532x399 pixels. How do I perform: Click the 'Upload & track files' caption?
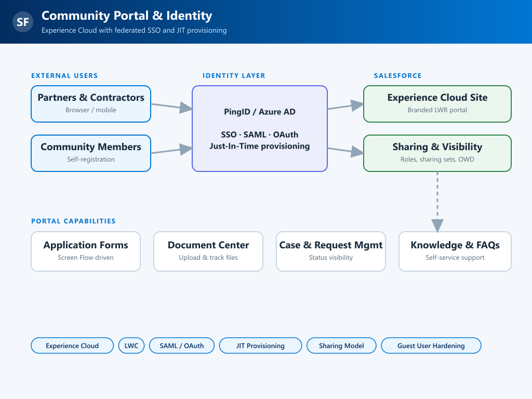tap(208, 258)
